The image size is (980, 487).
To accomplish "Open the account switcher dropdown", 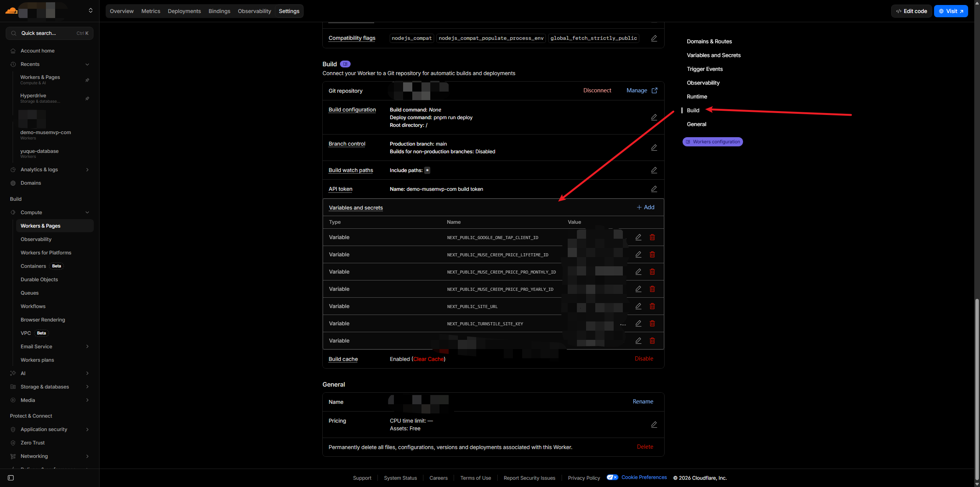I will (91, 11).
